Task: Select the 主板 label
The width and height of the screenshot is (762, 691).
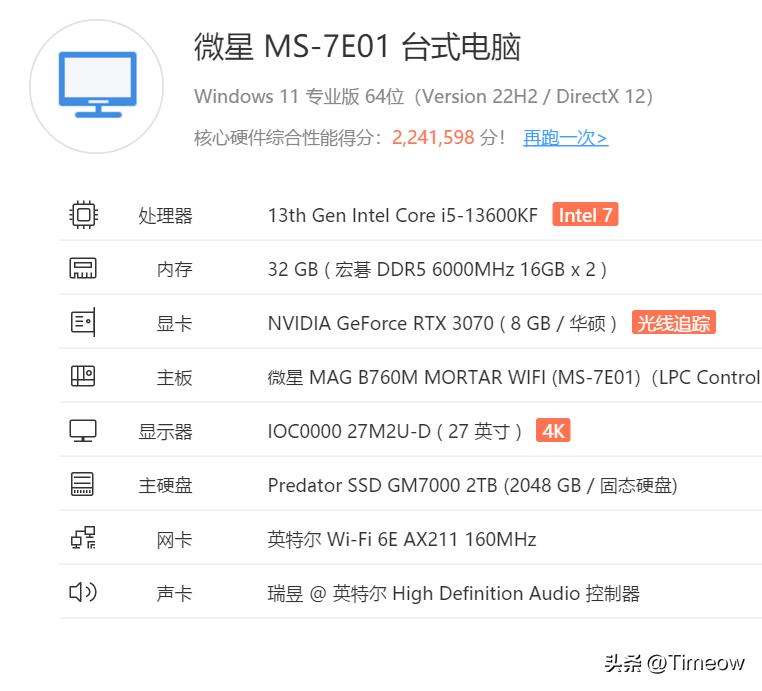Action: click(174, 377)
